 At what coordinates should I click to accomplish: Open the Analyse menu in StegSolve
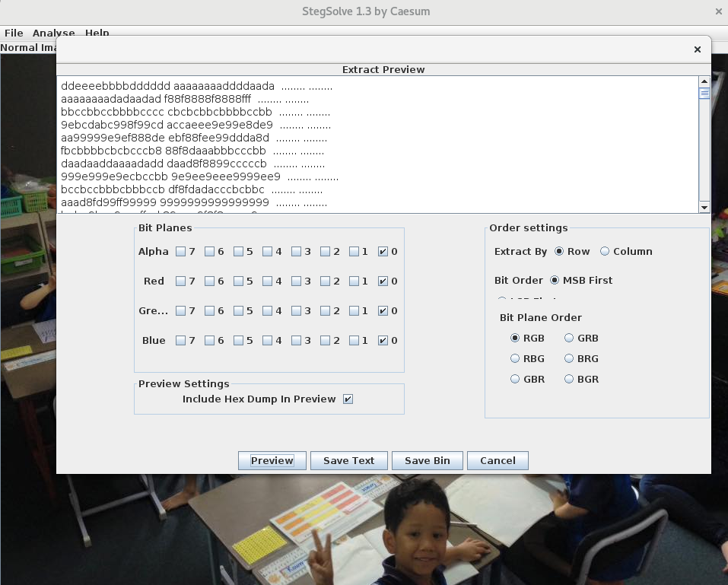pyautogui.click(x=53, y=33)
